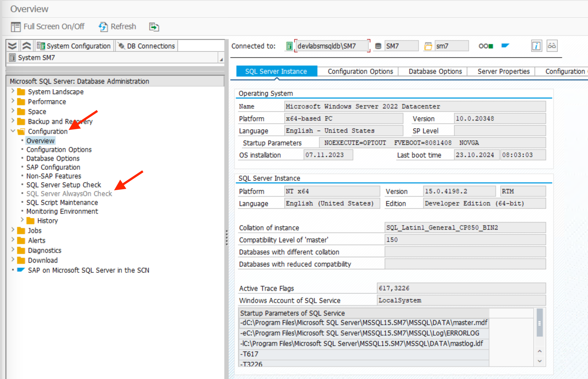
Task: Click the Full Screen On/Off icon
Action: 15,27
